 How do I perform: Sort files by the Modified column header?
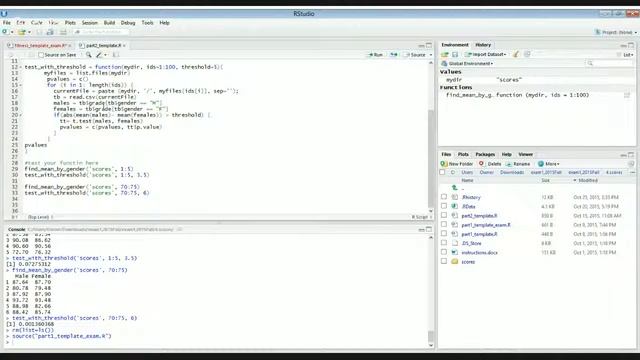pos(588,180)
